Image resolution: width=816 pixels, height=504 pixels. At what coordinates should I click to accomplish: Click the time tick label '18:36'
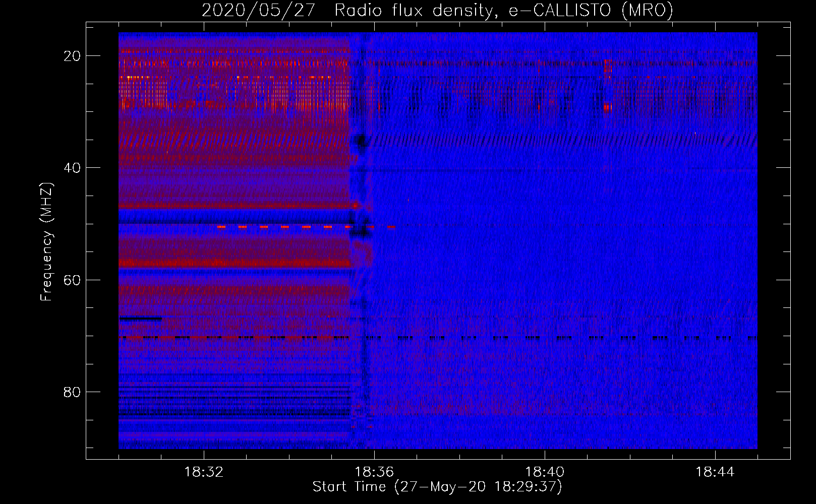(x=374, y=472)
